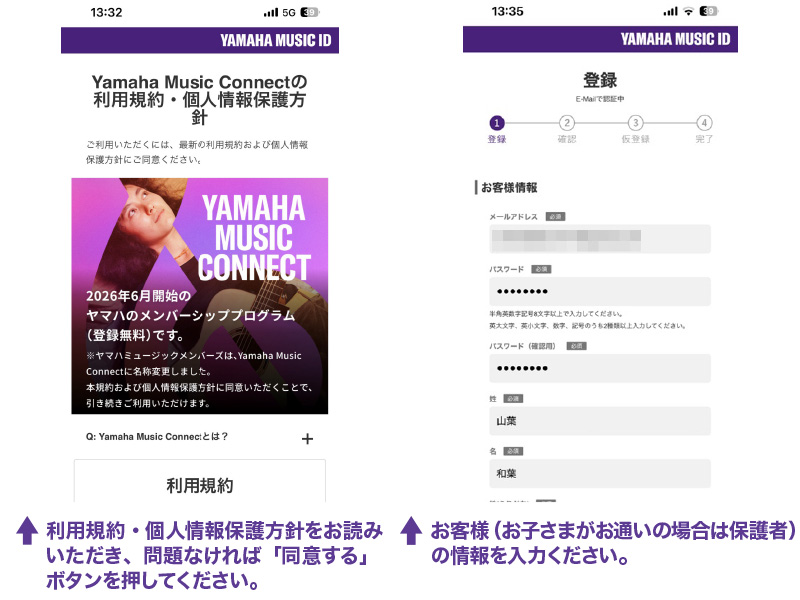The image size is (800, 600).
Task: Tap the cellular signal bars in right status bar
Action: pyautogui.click(x=670, y=11)
